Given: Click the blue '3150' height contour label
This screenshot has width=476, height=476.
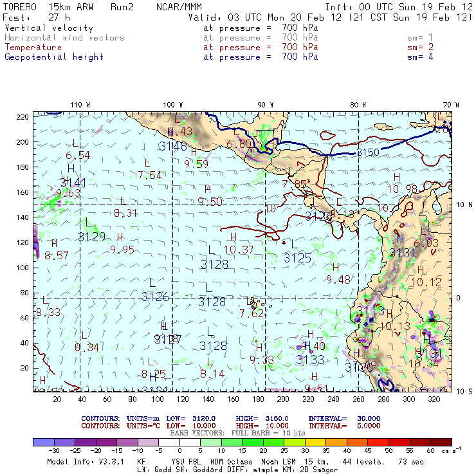Looking at the screenshot, I should pos(368,152).
